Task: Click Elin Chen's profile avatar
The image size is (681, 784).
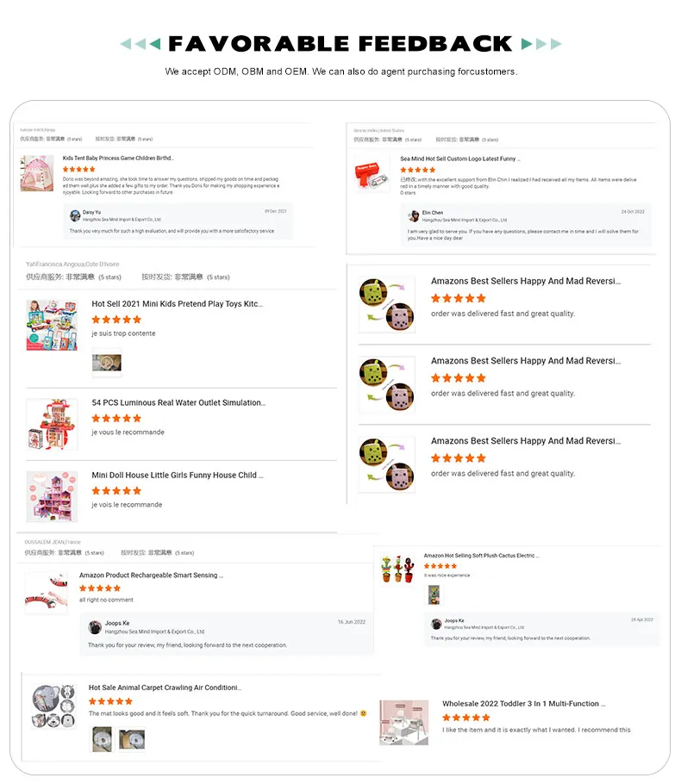Action: point(414,216)
